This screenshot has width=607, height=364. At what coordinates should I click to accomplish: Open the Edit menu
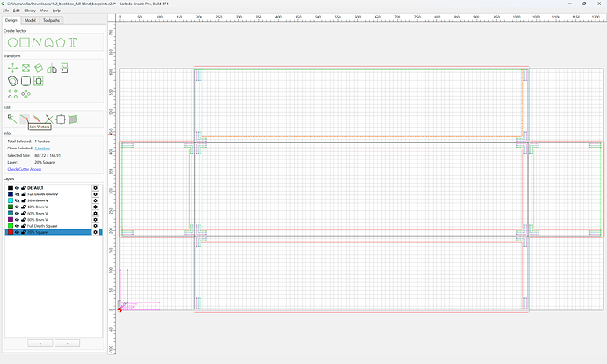16,11
